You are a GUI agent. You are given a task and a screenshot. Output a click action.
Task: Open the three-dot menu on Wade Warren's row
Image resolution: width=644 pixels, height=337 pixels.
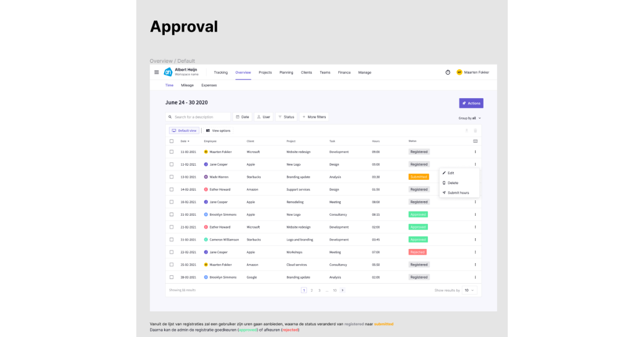pyautogui.click(x=475, y=177)
